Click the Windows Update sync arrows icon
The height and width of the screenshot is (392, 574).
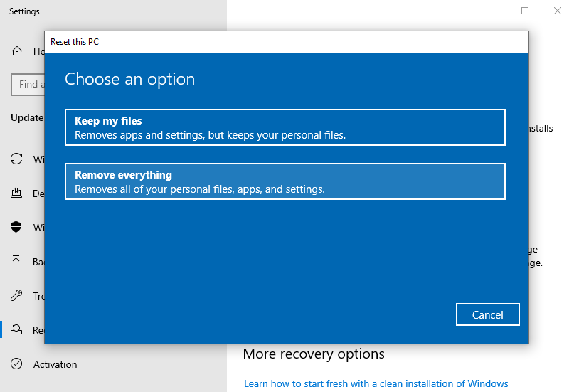16,159
